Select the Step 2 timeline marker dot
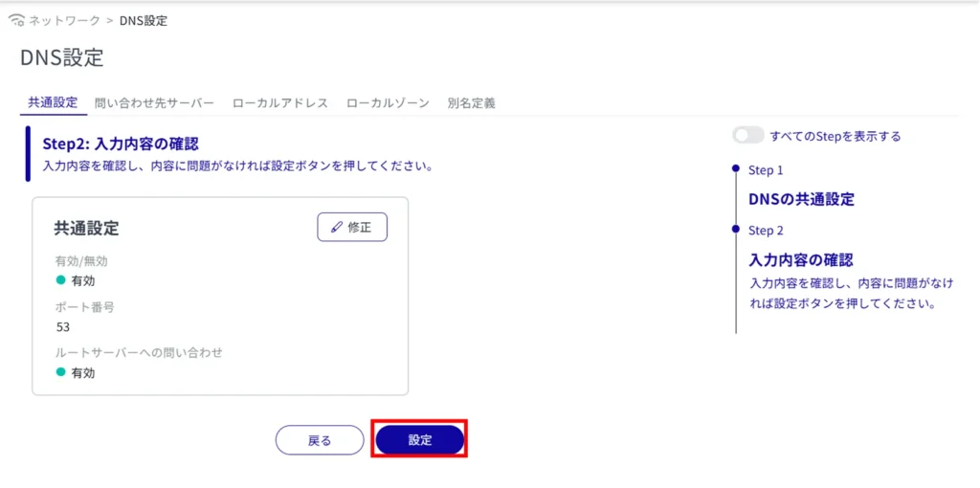The image size is (980, 488). (x=735, y=230)
